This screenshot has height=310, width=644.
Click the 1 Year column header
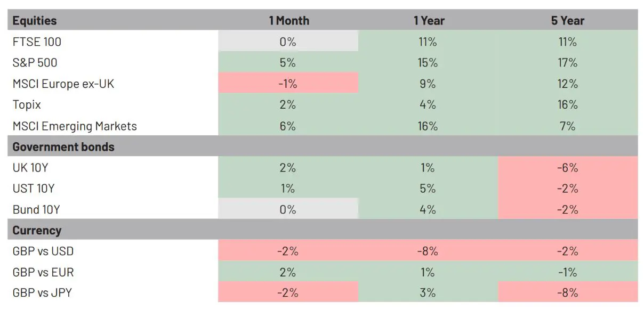pyautogui.click(x=429, y=21)
